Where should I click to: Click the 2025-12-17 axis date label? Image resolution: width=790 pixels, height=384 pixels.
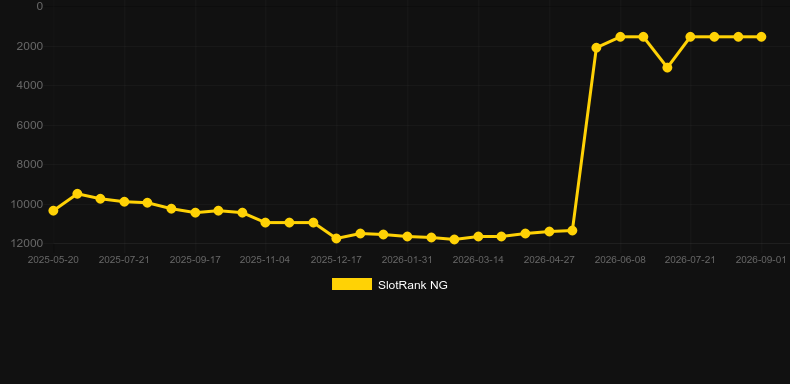click(336, 260)
